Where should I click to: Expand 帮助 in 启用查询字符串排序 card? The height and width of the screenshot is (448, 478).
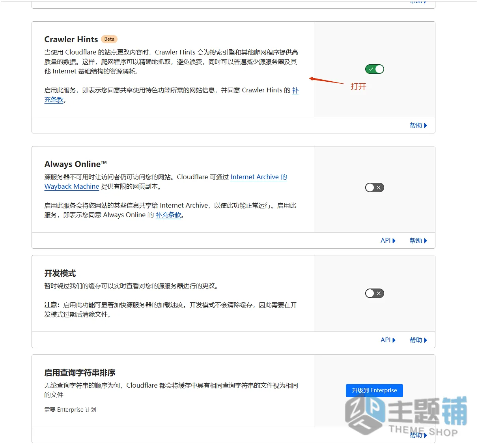[x=418, y=435]
